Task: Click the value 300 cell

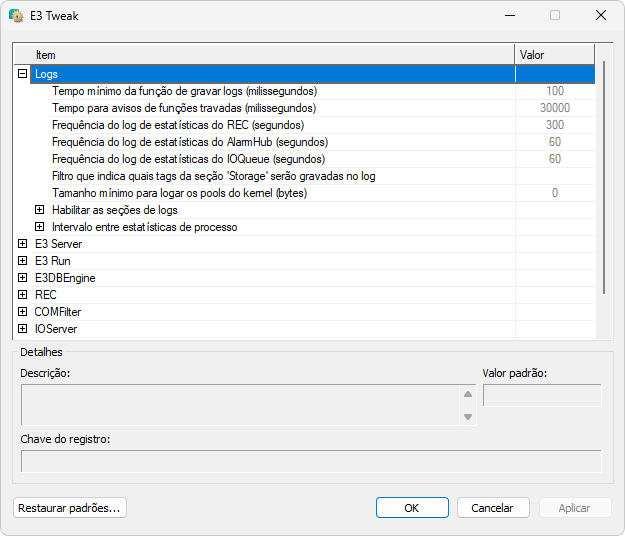Action: 555,125
